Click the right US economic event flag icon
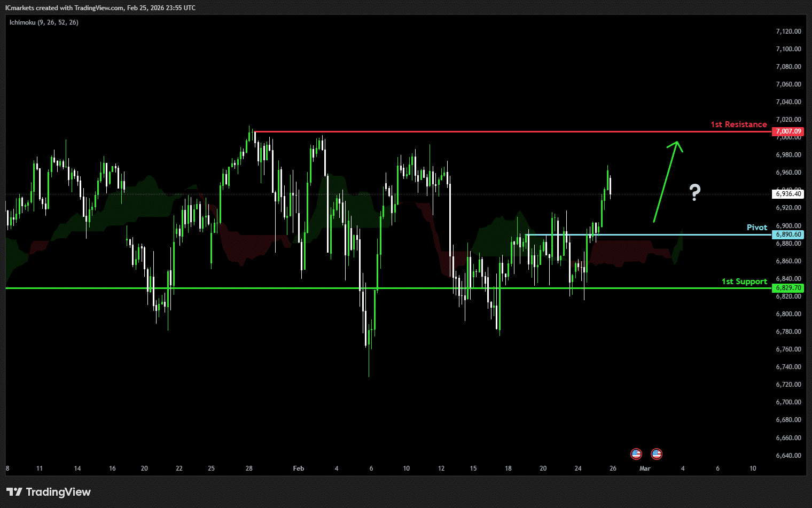The image size is (812, 508). point(657,454)
